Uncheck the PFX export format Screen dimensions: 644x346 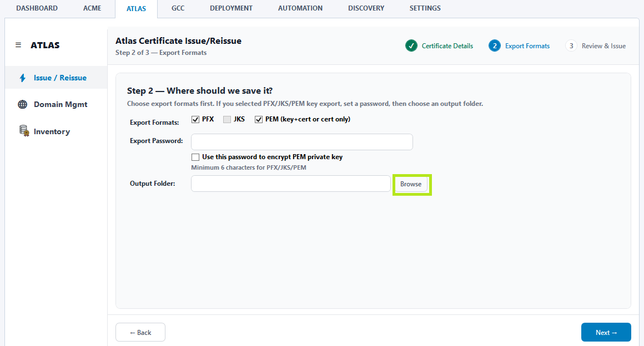(195, 119)
